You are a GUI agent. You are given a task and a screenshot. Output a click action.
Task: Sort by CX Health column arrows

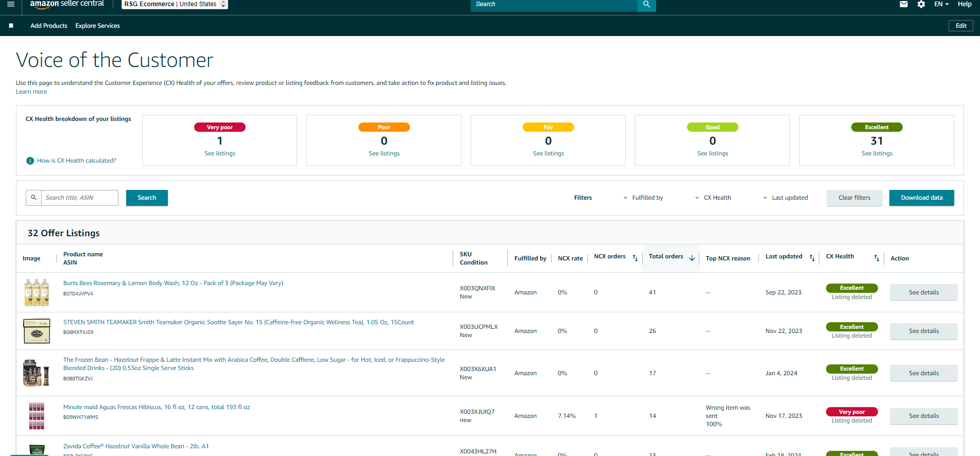click(876, 258)
